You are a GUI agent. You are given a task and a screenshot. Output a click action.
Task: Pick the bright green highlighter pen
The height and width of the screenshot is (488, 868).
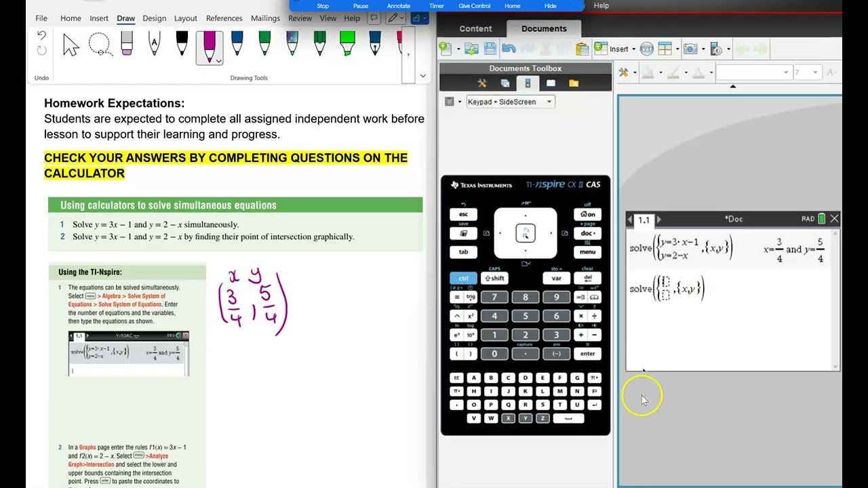[347, 44]
